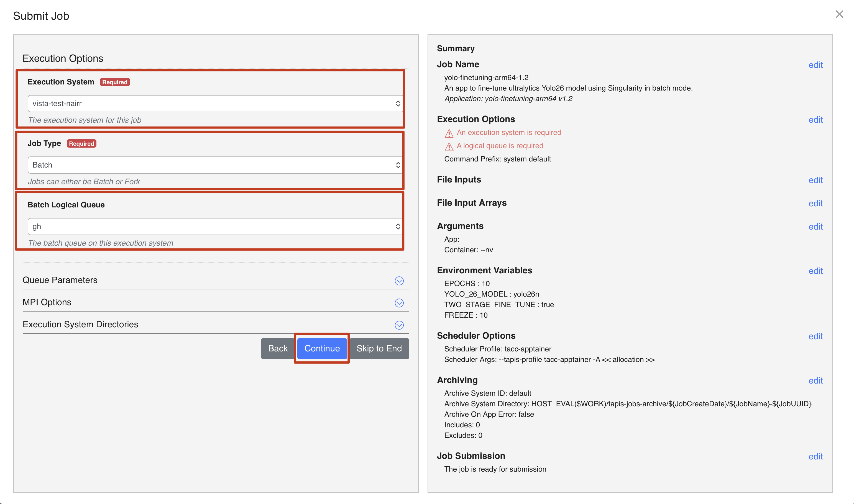Edit the Job Submission section
The width and height of the screenshot is (854, 504).
pos(815,457)
